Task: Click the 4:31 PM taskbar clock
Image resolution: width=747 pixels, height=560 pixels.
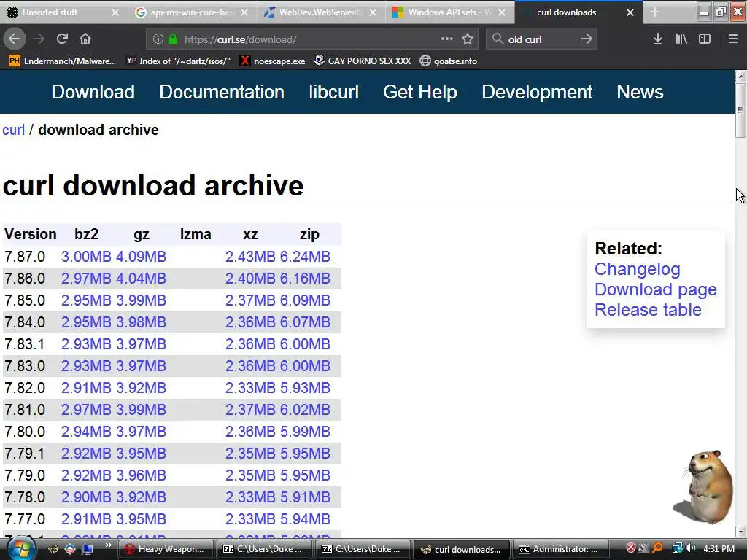Action: tap(719, 548)
